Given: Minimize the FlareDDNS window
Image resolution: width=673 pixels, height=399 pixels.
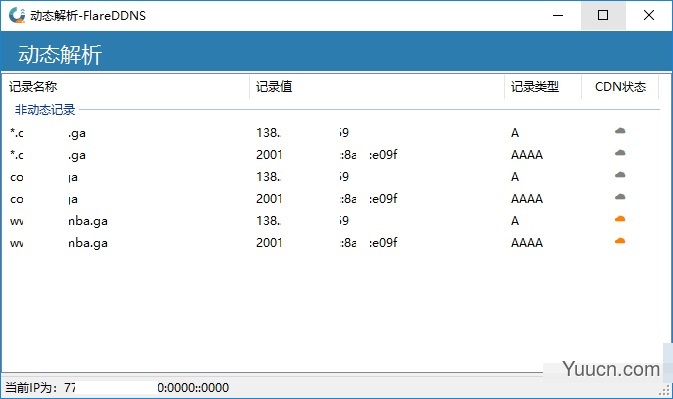Looking at the screenshot, I should click(558, 15).
